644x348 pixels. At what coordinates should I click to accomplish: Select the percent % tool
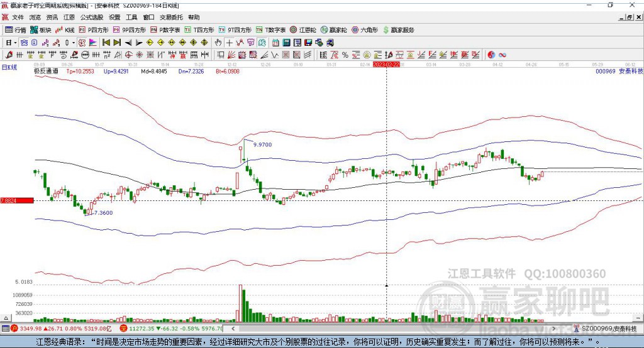[345, 55]
